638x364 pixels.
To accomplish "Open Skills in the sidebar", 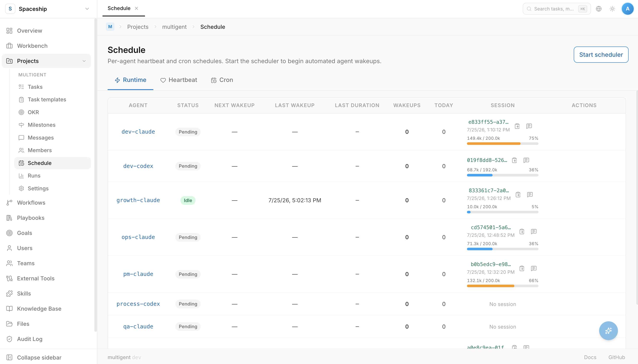I will point(46,294).
